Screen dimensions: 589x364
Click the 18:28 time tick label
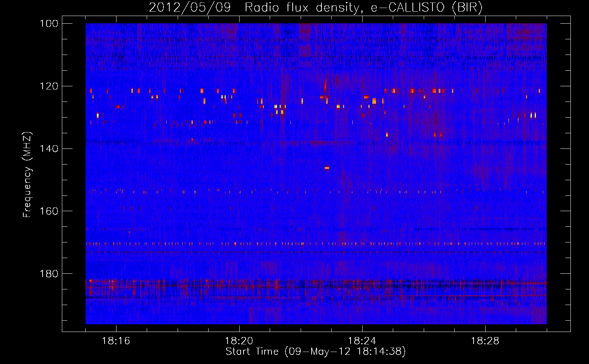[485, 341]
